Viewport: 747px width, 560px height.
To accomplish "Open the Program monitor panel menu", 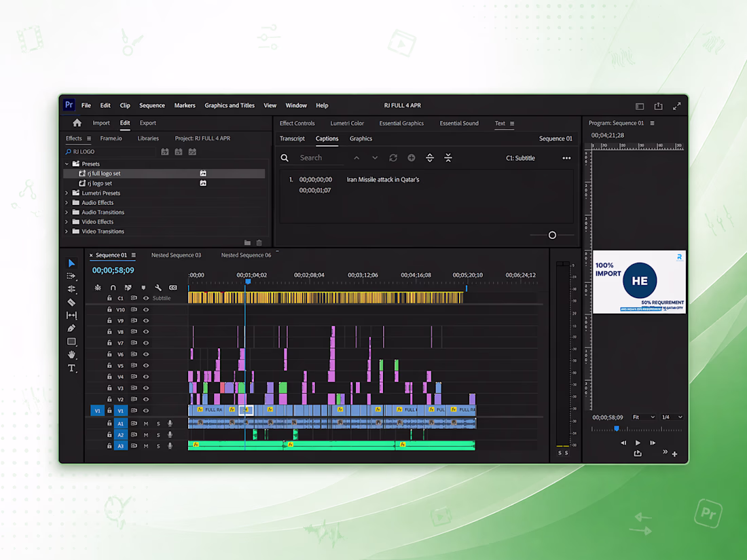I will (x=652, y=123).
